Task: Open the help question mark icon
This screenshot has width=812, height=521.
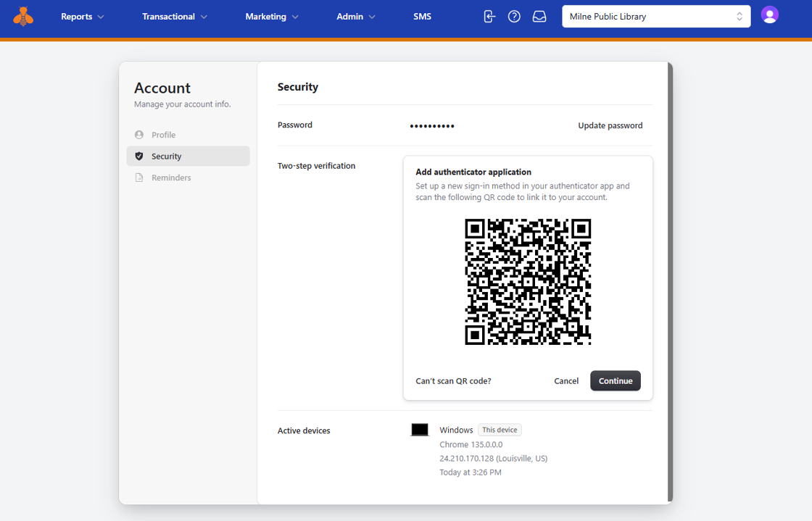Action: 514,17
